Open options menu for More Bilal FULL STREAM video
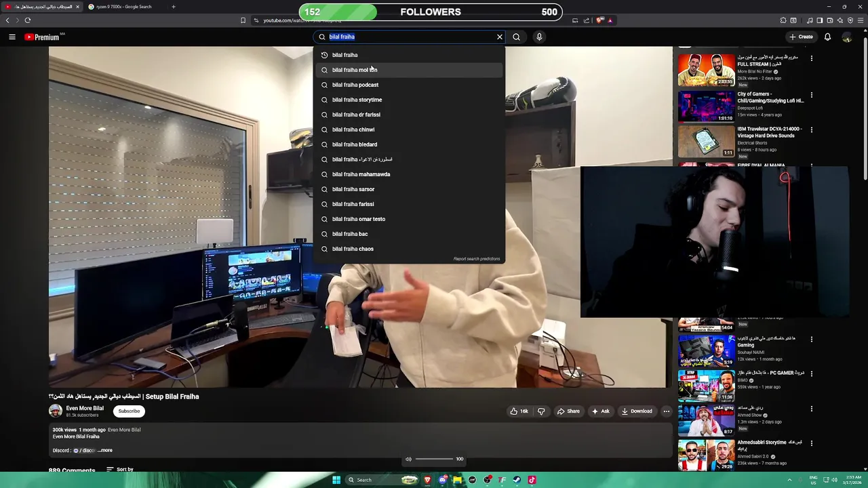This screenshot has height=488, width=868. point(811,59)
